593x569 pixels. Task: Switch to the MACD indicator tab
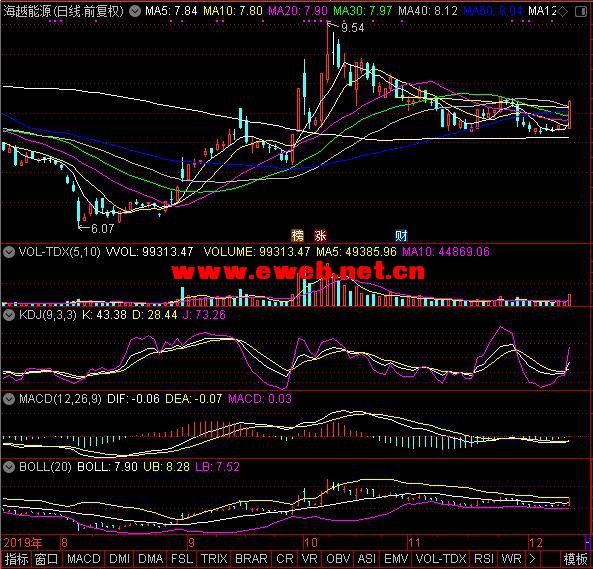coord(84,559)
